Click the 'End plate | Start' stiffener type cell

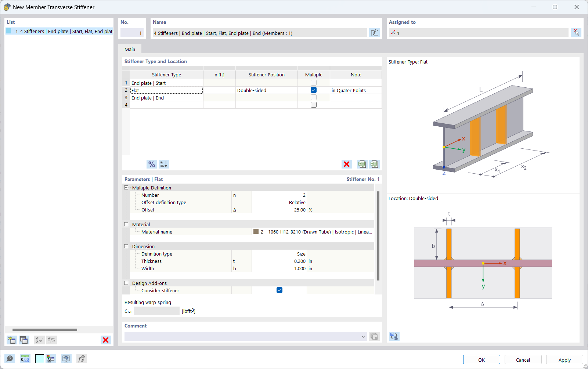pyautogui.click(x=166, y=83)
